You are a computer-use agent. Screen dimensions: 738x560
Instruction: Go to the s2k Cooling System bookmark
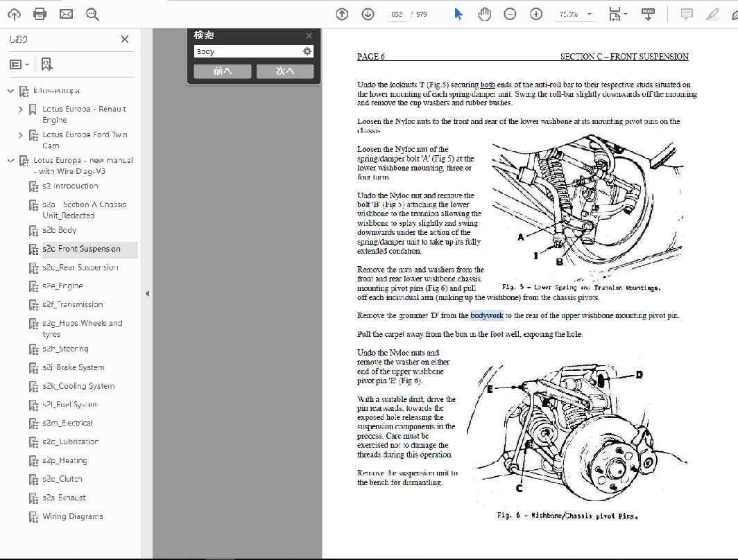[x=78, y=386]
